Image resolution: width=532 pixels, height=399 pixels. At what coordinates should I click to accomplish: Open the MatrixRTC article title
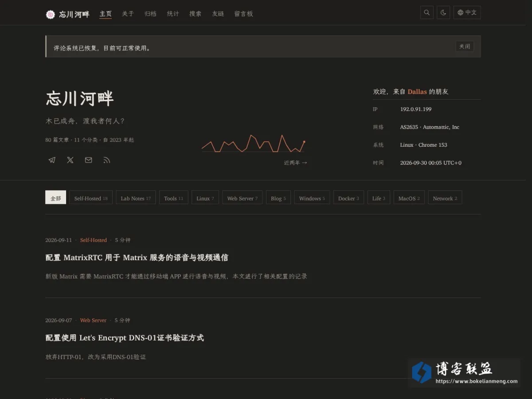click(x=137, y=258)
